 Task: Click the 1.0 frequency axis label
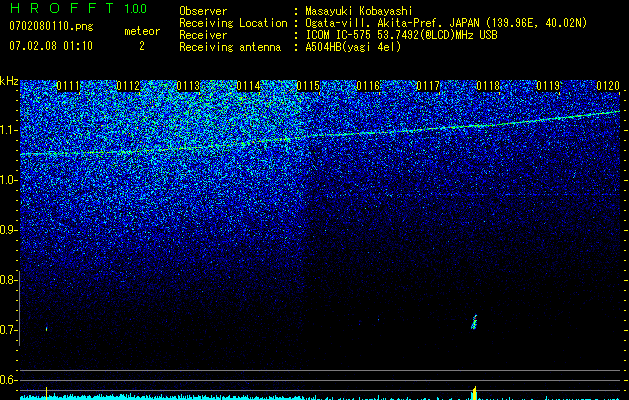7,180
